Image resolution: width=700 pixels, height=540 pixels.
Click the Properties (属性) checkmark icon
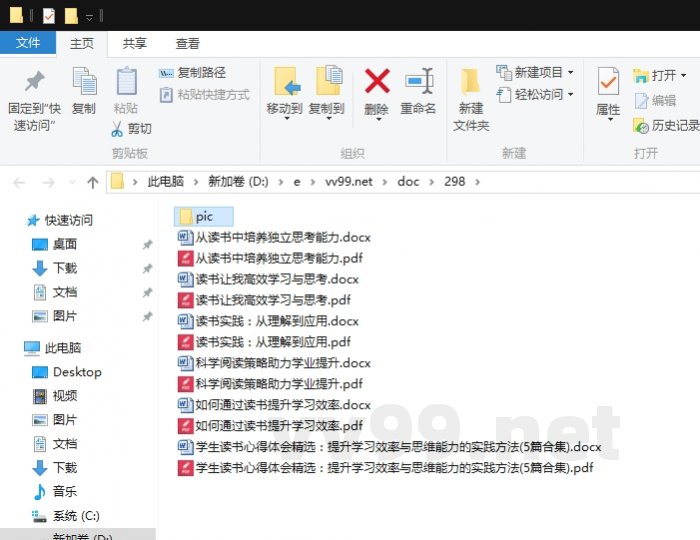(608, 81)
